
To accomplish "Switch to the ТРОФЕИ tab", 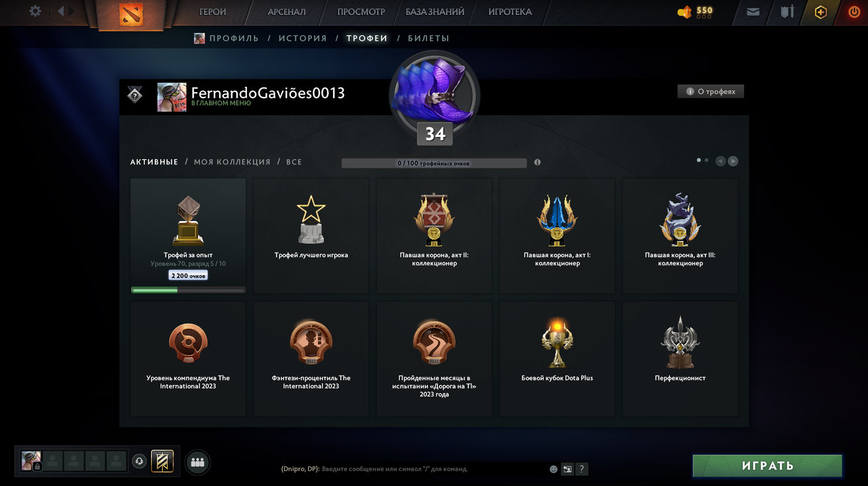I will point(367,39).
